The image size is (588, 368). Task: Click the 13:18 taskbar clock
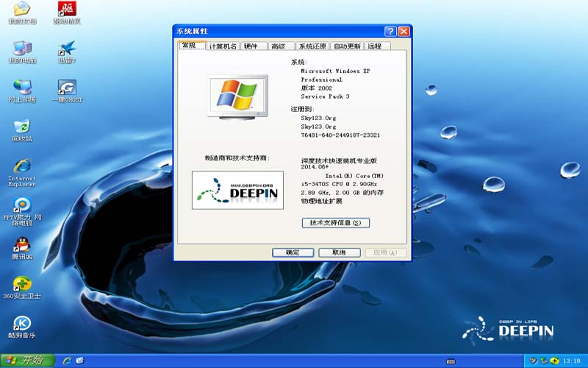[572, 361]
